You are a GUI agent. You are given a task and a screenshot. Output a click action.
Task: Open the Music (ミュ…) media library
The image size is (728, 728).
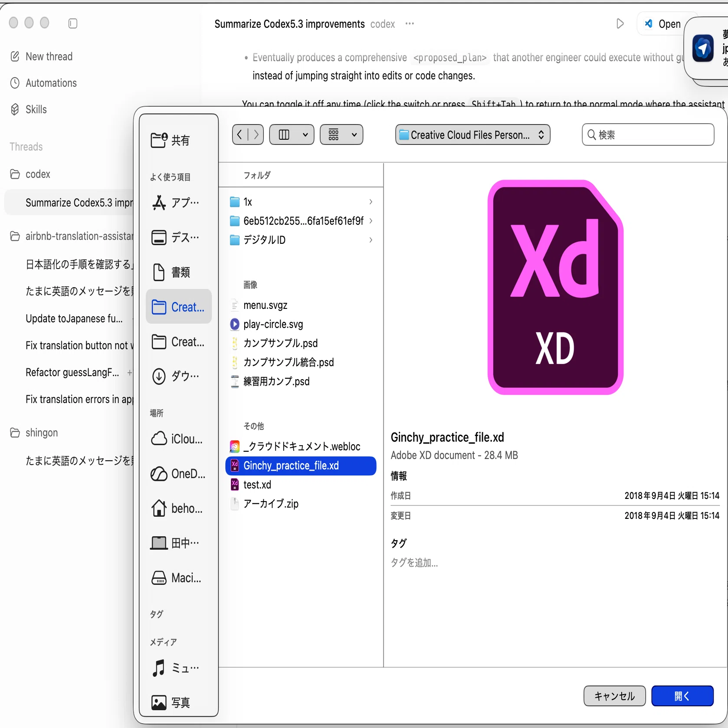coord(179,668)
